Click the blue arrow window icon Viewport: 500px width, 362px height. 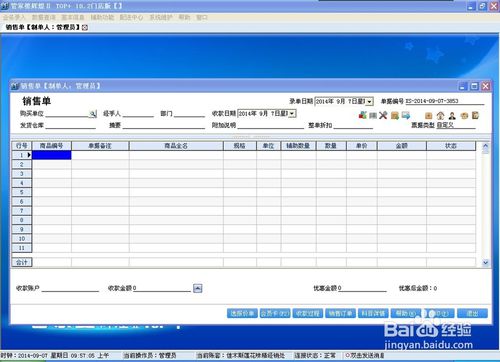(406, 115)
